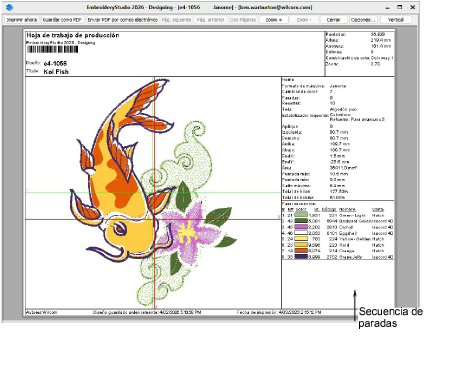
Task: Zoom in with the Zoom + button
Action: pos(274,20)
